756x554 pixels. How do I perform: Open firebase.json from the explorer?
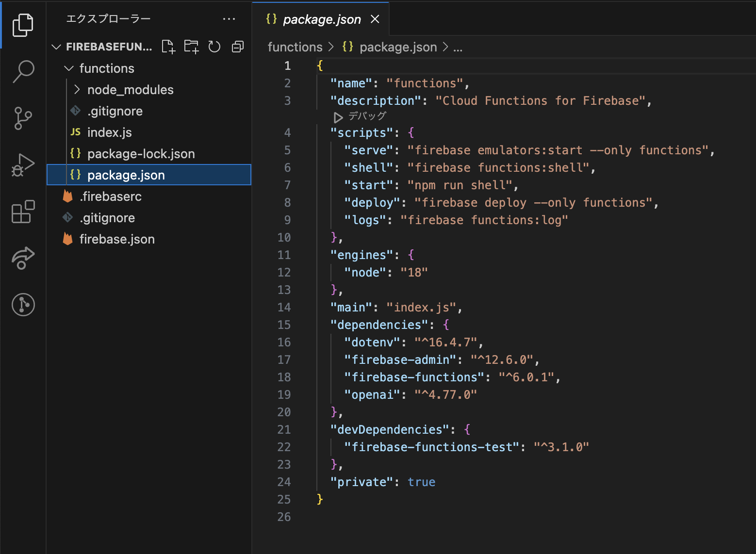coord(116,239)
